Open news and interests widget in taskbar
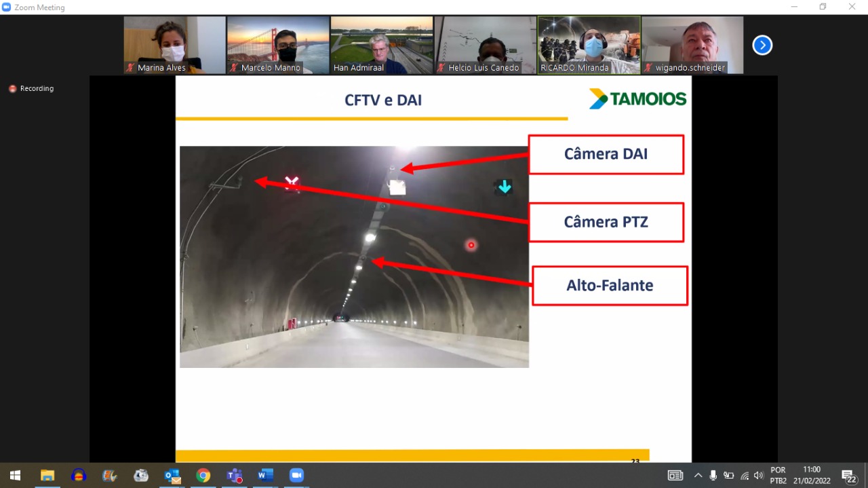Viewport: 868px width, 488px height. (x=675, y=475)
